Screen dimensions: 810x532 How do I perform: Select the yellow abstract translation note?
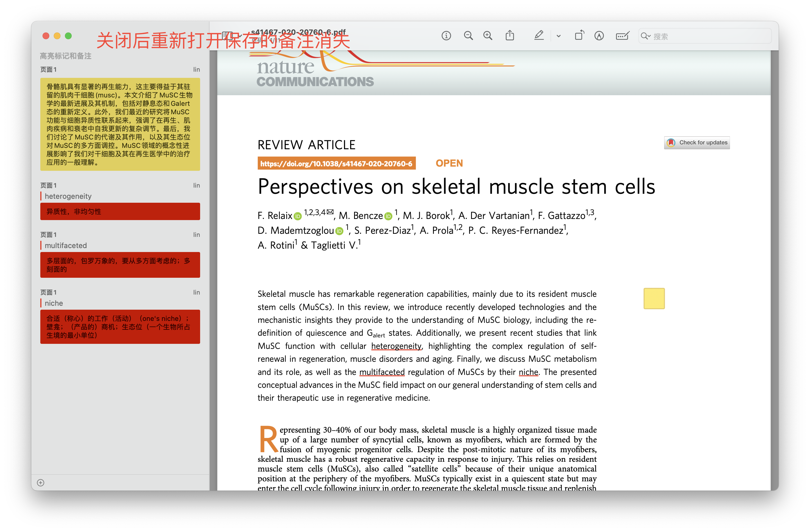coord(120,124)
